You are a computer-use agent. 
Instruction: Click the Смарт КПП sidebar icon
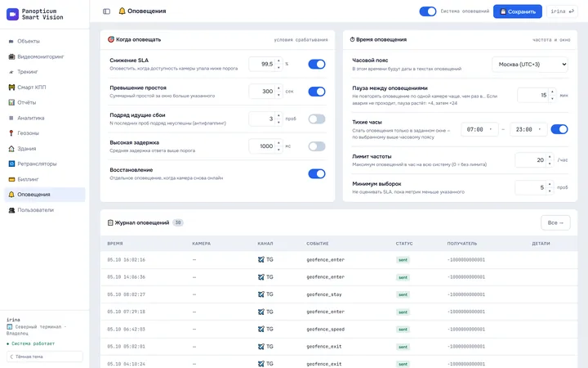[11, 88]
